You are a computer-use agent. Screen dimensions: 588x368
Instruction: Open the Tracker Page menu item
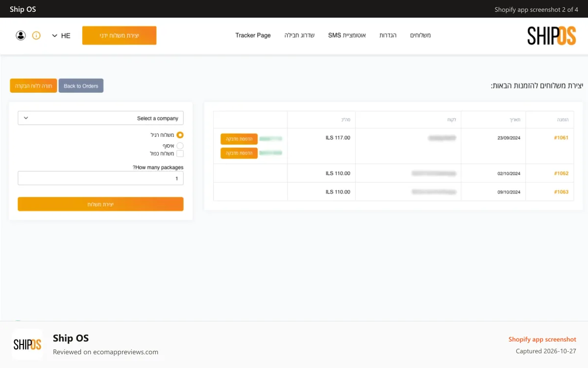(253, 35)
